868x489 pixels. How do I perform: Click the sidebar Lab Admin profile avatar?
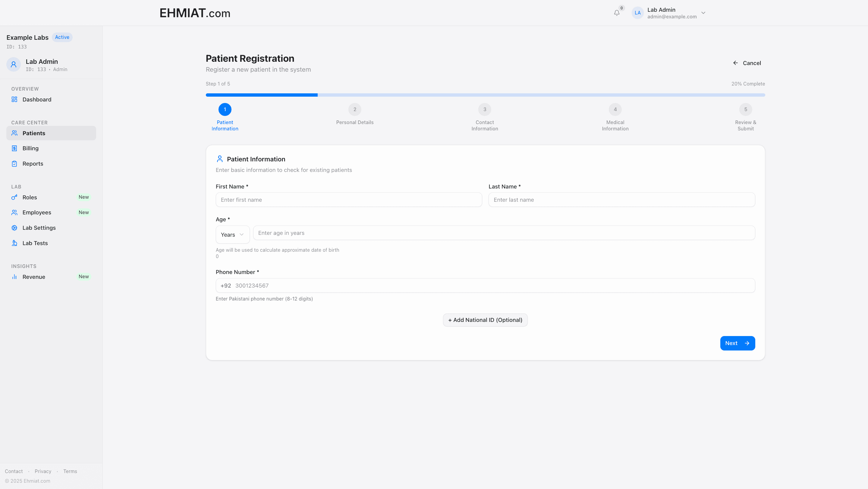click(x=14, y=64)
